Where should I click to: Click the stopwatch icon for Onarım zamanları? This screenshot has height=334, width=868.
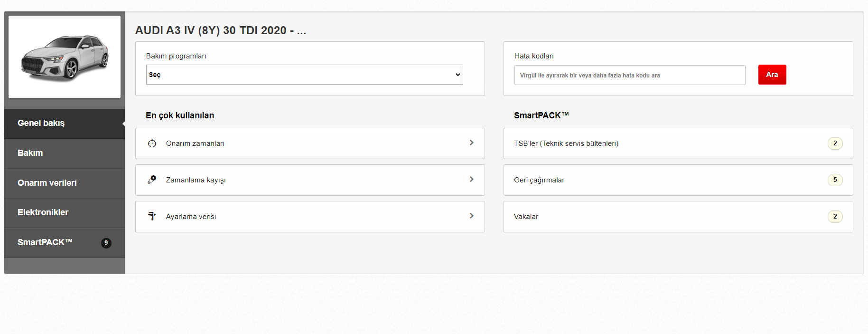152,143
